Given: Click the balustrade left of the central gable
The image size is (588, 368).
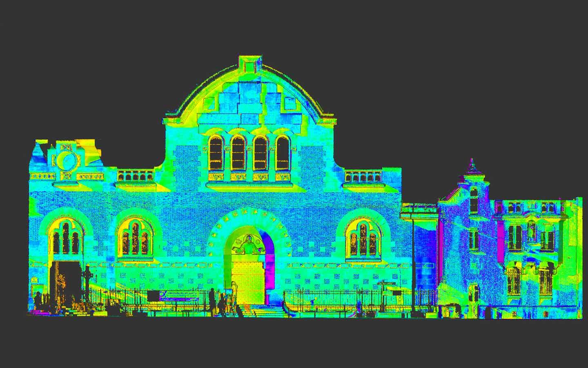Looking at the screenshot, I should (135, 176).
